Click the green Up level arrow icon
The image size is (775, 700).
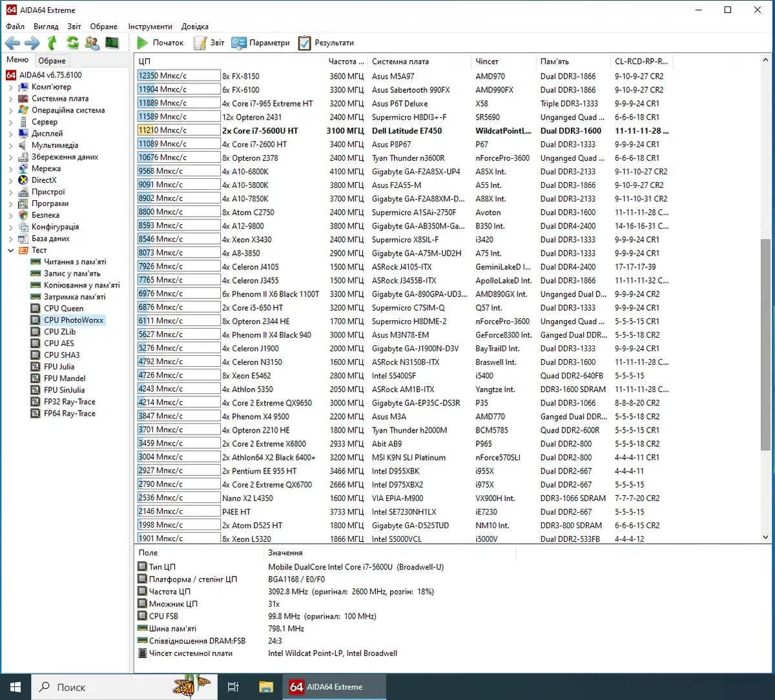point(52,43)
